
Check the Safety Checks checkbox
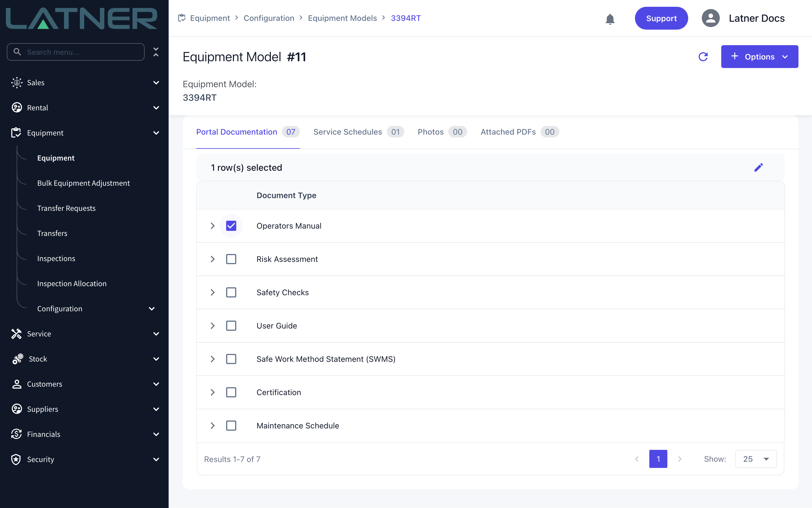[231, 292]
